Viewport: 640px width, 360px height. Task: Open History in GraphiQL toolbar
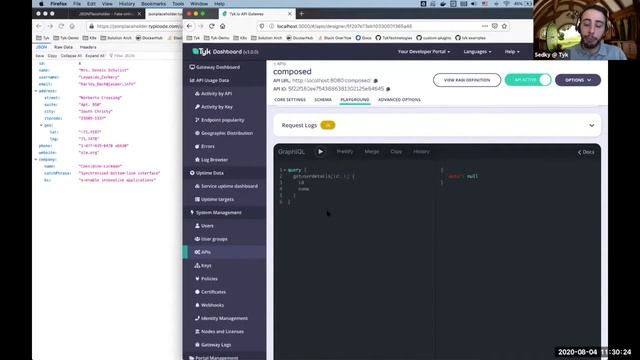(421, 151)
